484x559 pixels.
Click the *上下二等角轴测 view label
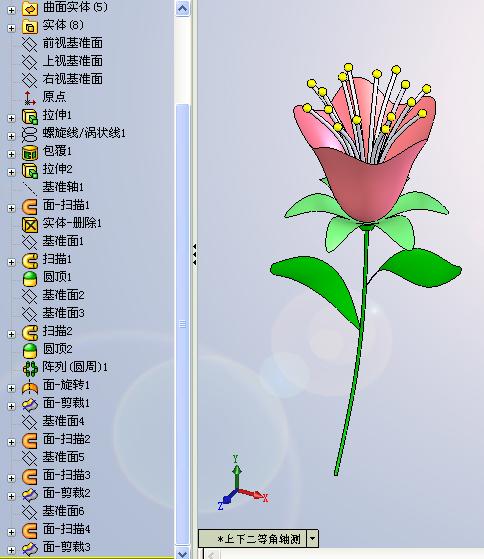259,539
